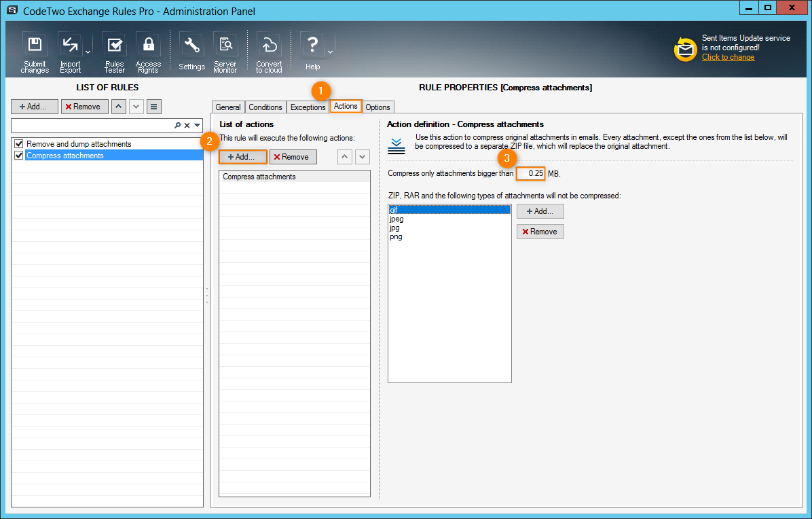Uncheck the 'Remove and dump attachments' rule
The width and height of the screenshot is (812, 519).
point(19,144)
